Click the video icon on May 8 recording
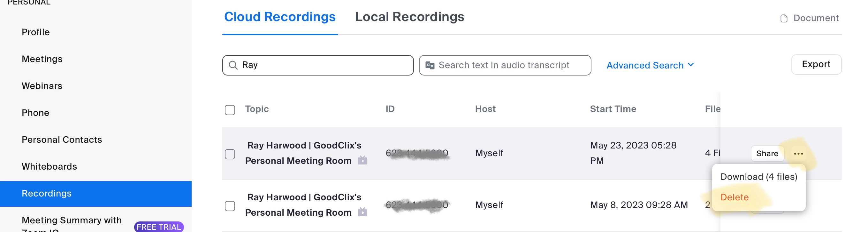Screen dimensions: 868x232 coord(362,212)
